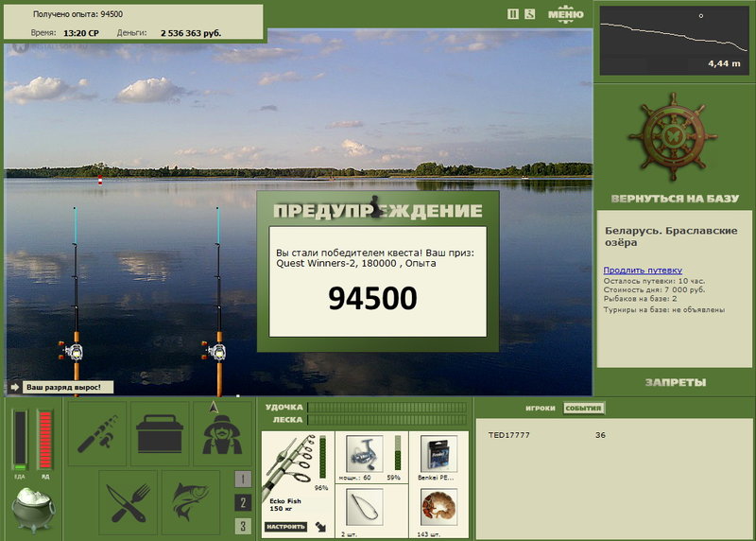Click Рыбаков на базе: 2 line
The width and height of the screenshot is (756, 541).
pos(641,299)
